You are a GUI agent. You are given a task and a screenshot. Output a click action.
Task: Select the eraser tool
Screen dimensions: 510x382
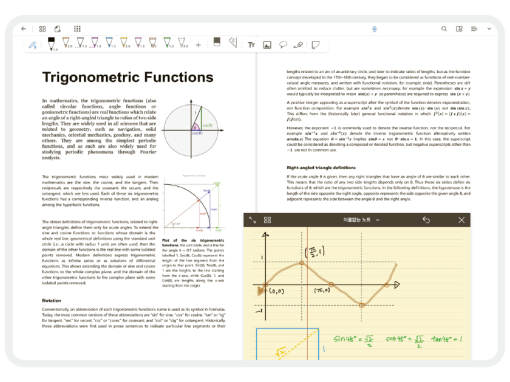point(217,42)
